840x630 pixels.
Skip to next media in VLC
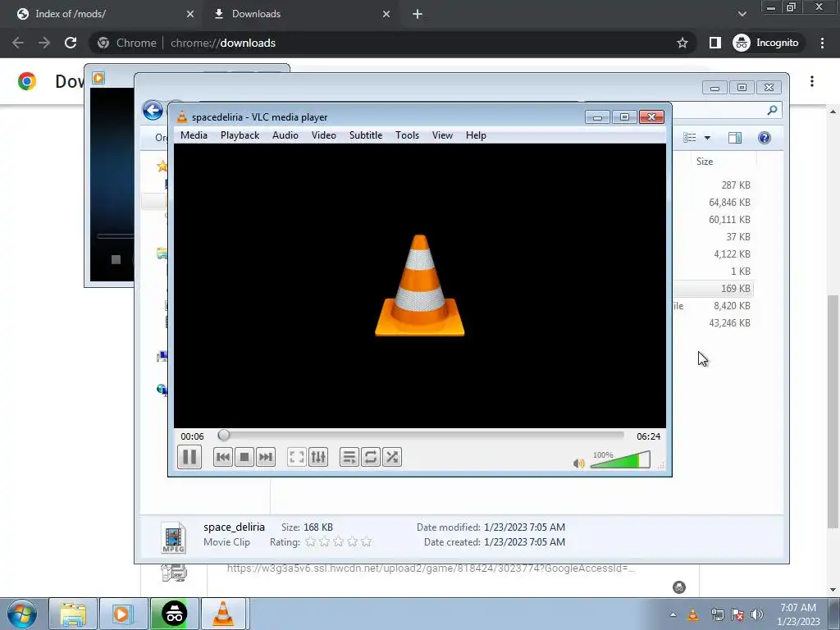click(x=266, y=457)
